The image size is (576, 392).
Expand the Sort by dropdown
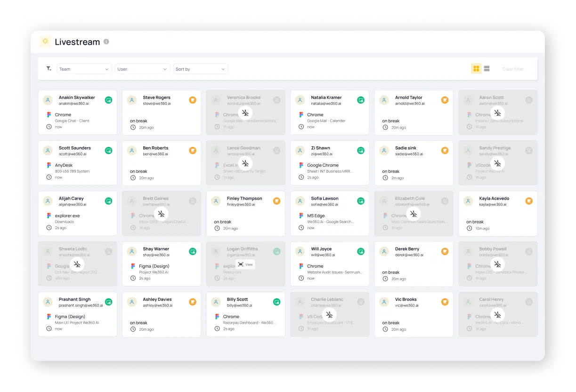[x=201, y=68]
